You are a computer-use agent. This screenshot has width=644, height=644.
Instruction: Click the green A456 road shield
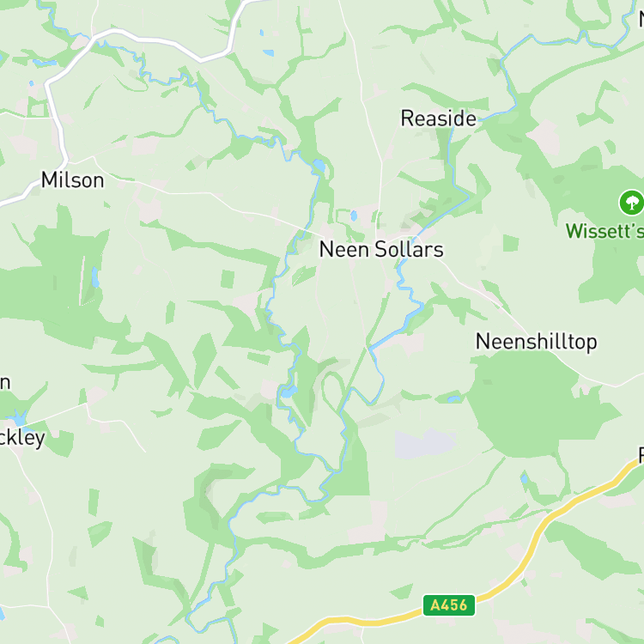point(449,605)
